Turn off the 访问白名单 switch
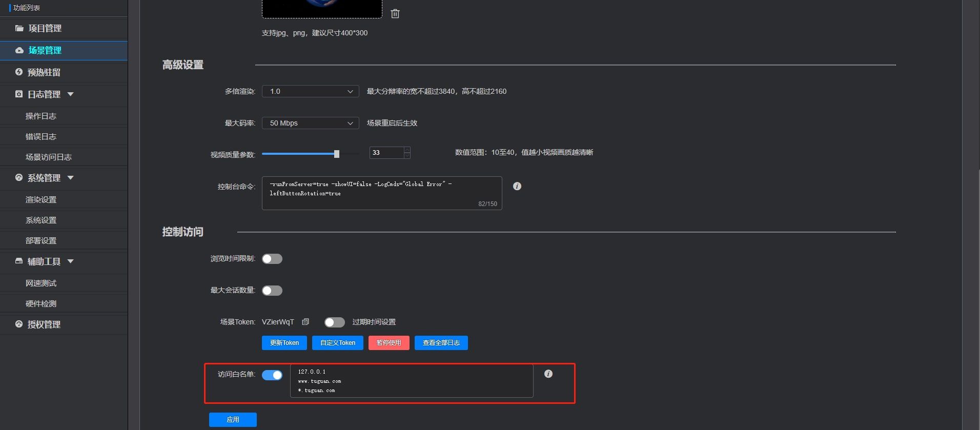Screen dimensions: 980x430 (272, 375)
